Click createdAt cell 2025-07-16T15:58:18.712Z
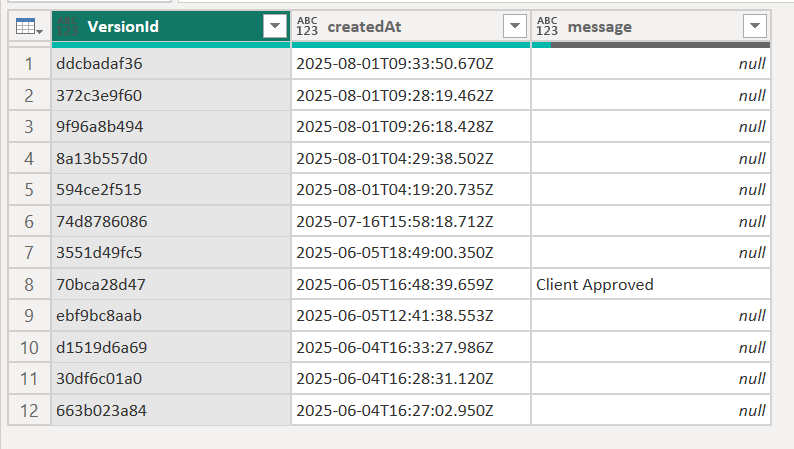The height and width of the screenshot is (449, 794). [411, 221]
